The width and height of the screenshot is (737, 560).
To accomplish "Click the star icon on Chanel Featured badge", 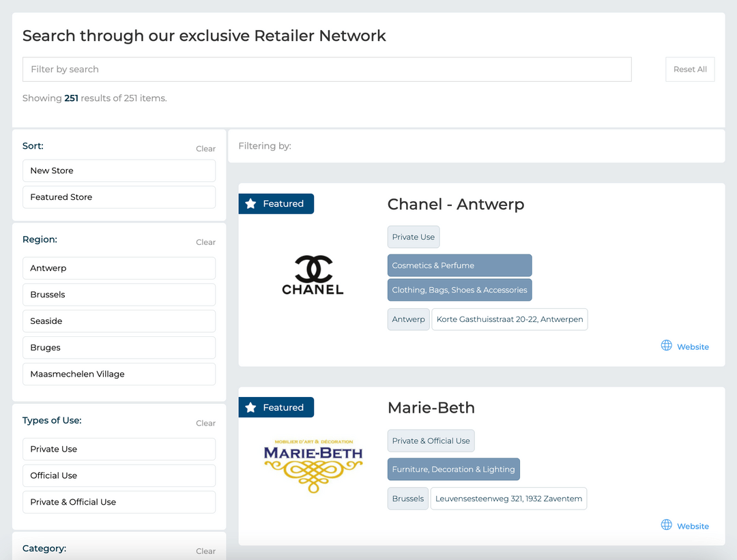I will pos(250,204).
